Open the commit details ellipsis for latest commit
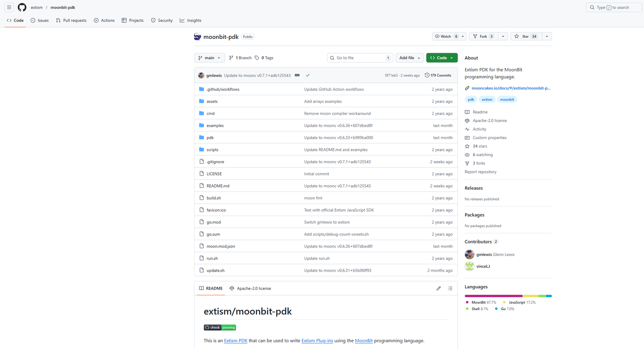 click(297, 75)
